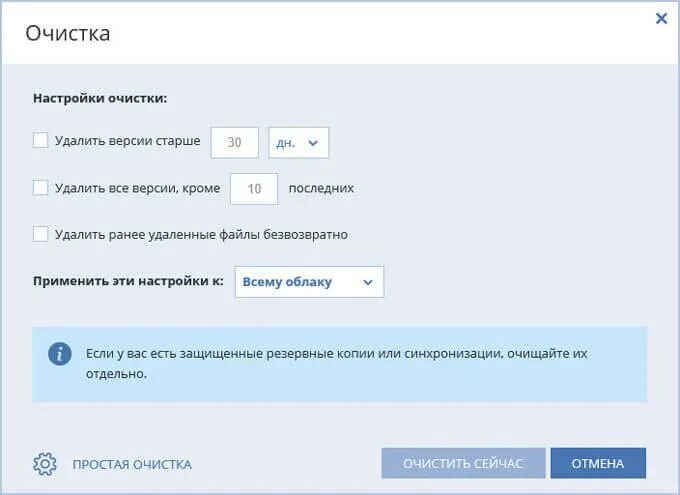Viewport: 680px width, 495px height.
Task: Click the ОТМЕНА button
Action: (x=598, y=463)
